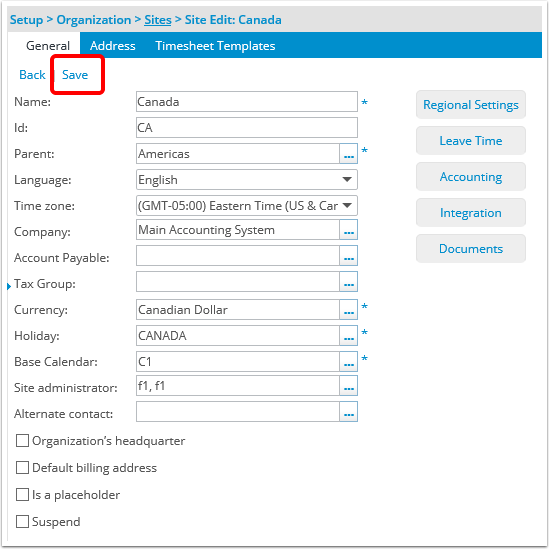Open the Company field ellipsis browse button

pyautogui.click(x=348, y=230)
